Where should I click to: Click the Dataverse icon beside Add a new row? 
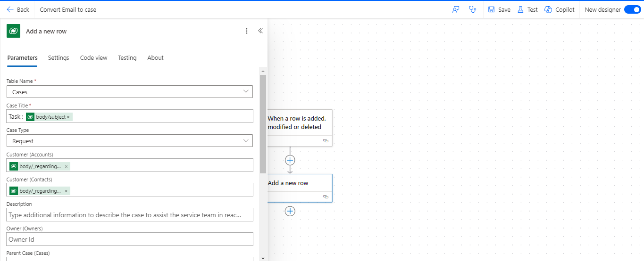click(13, 31)
